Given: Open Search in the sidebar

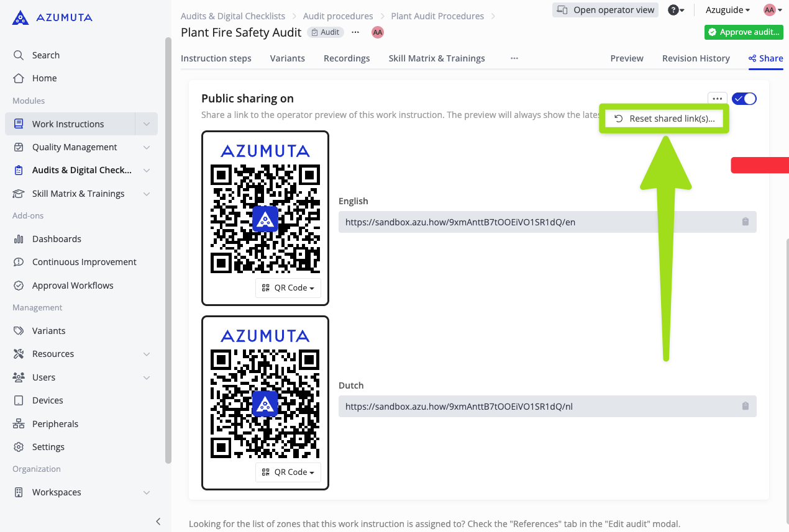Looking at the screenshot, I should (46, 55).
